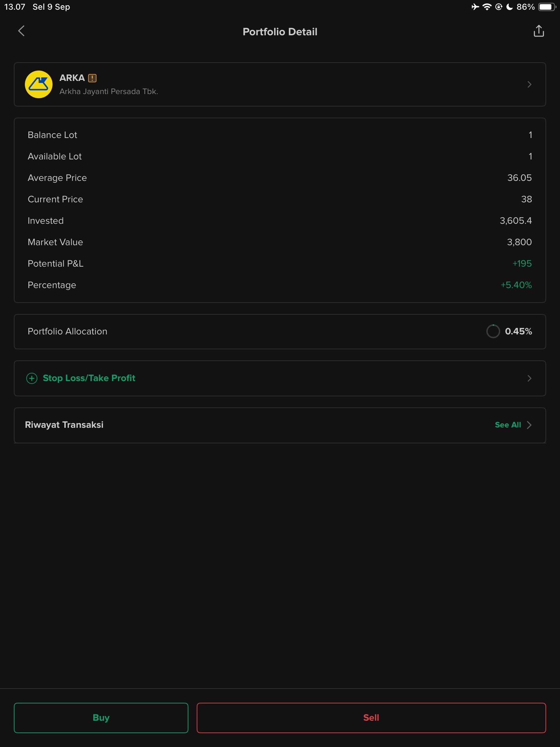
Task: Tap the Wi-Fi icon in status bar
Action: (487, 7)
